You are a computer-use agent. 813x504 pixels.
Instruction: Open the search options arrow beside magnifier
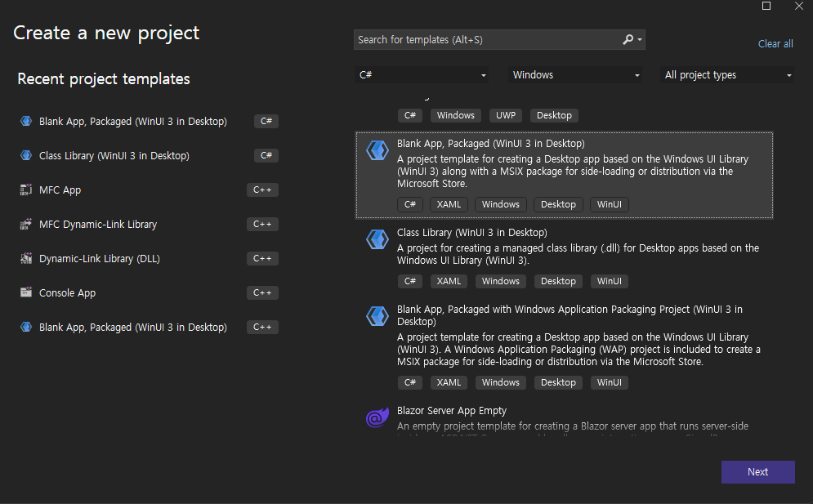point(640,40)
